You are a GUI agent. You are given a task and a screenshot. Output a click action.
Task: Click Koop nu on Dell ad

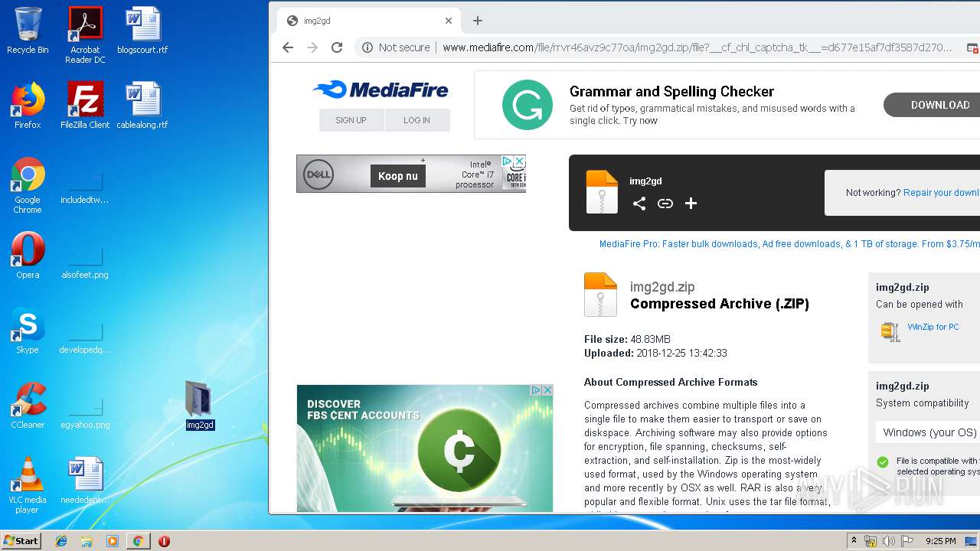(397, 176)
